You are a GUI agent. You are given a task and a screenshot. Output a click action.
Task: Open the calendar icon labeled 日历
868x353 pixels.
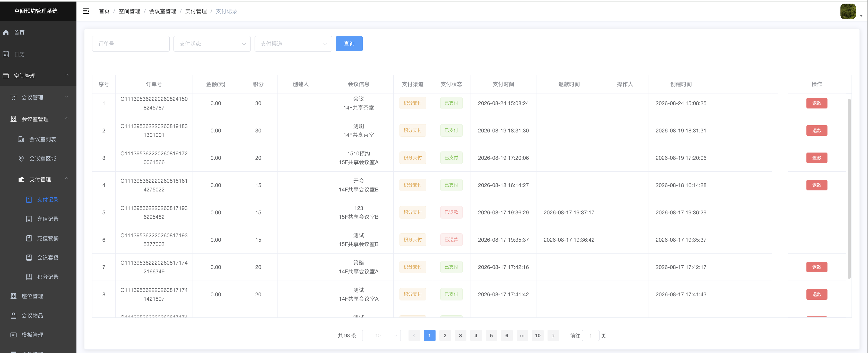(6, 54)
